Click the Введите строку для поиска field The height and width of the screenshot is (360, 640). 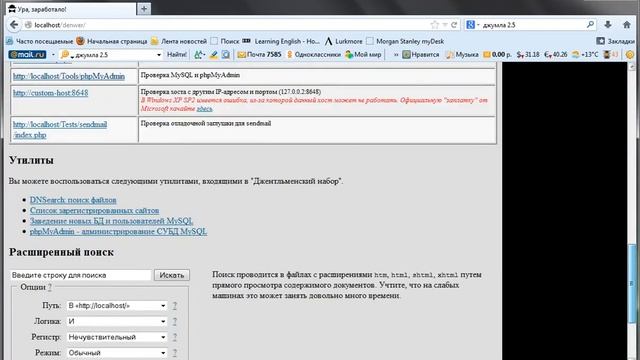pos(80,275)
